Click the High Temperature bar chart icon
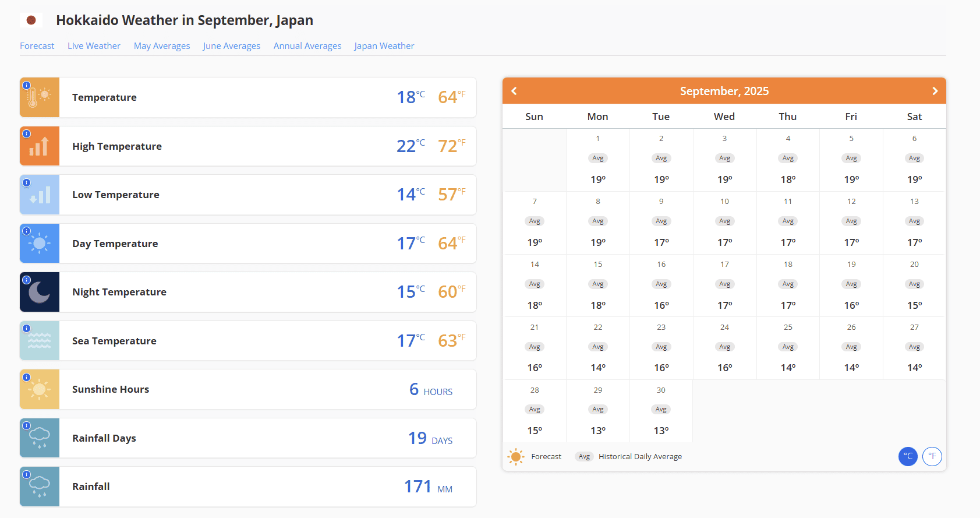Screen dimensions: 980x518 tap(40, 146)
